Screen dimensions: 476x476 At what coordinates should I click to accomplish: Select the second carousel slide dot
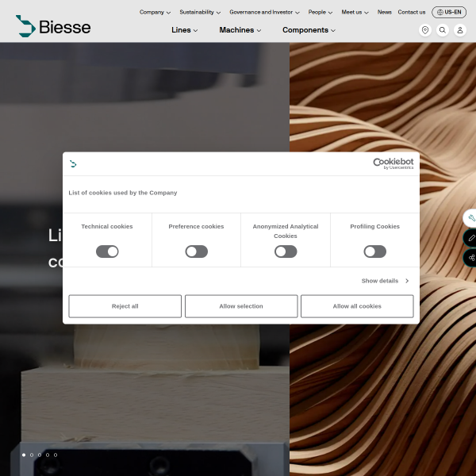pos(32,455)
